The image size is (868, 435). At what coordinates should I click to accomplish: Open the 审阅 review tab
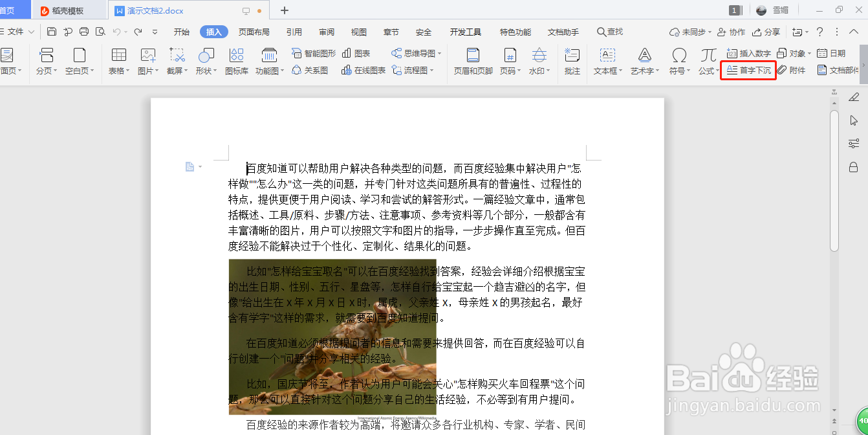325,30
